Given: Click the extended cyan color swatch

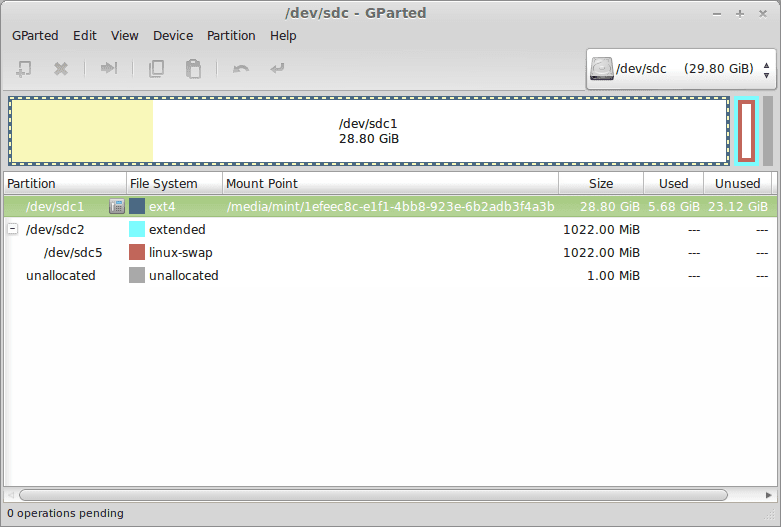Looking at the screenshot, I should [137, 229].
